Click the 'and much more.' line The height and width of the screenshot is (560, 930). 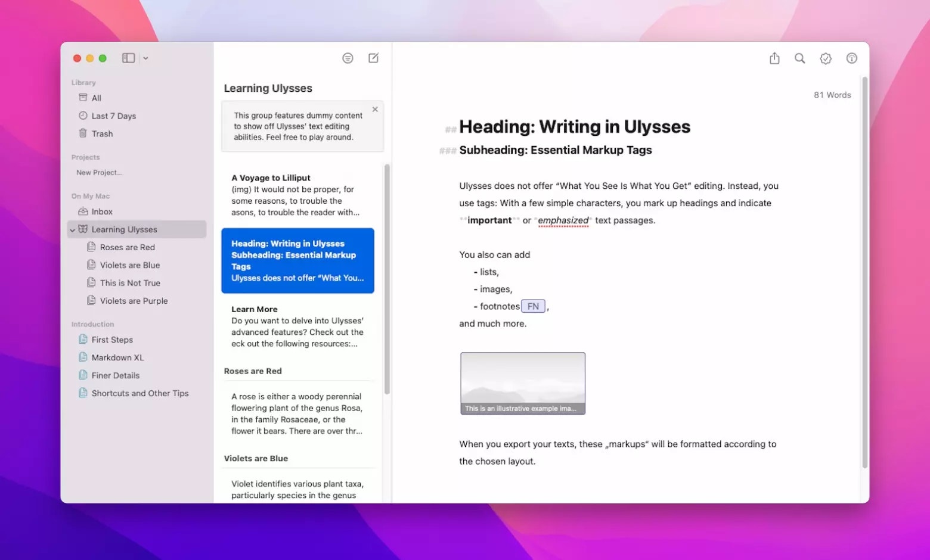tap(493, 323)
